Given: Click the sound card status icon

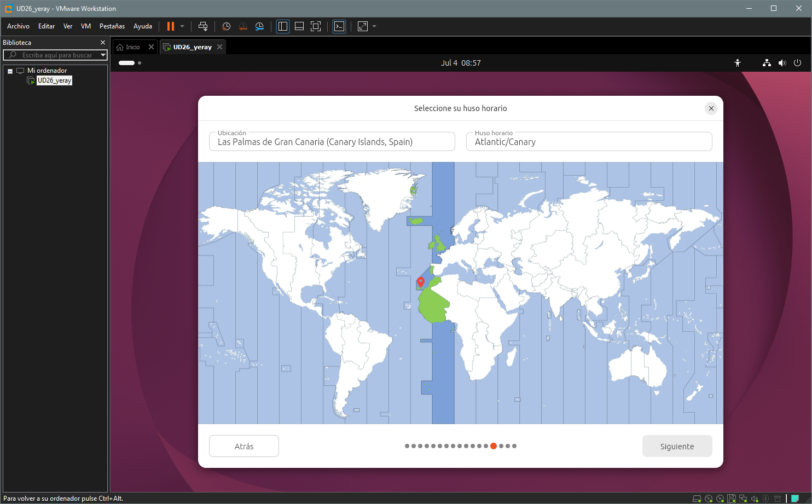Looking at the screenshot, I should 755,499.
